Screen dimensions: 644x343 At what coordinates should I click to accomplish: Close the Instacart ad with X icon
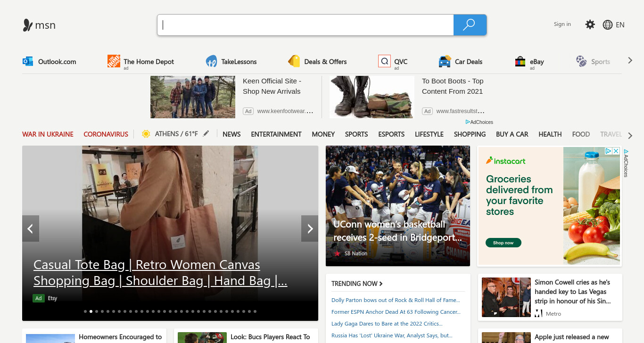tap(616, 151)
